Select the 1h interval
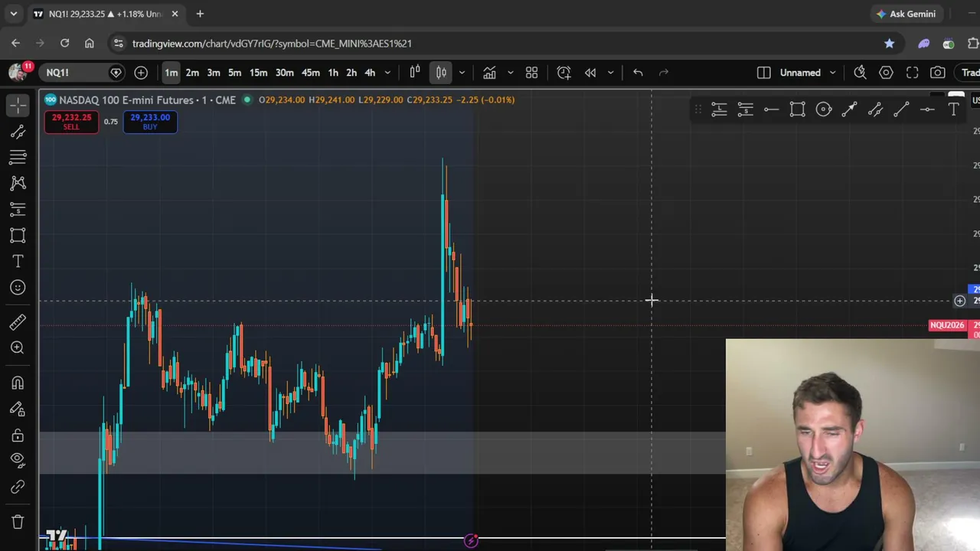The width and height of the screenshot is (980, 551). pos(333,73)
